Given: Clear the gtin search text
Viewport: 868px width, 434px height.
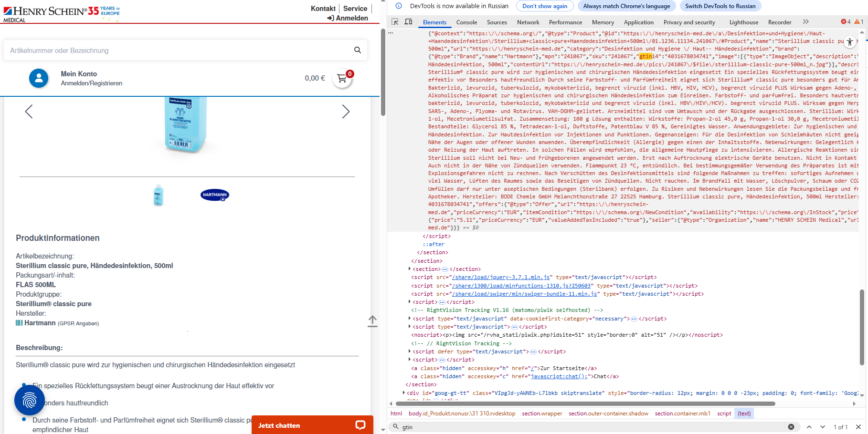Looking at the screenshot, I should (791, 427).
